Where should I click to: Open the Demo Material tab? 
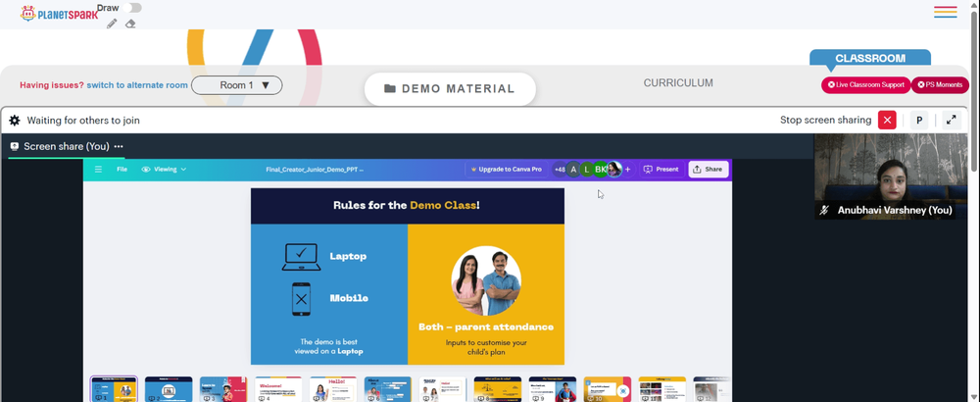[x=450, y=89]
